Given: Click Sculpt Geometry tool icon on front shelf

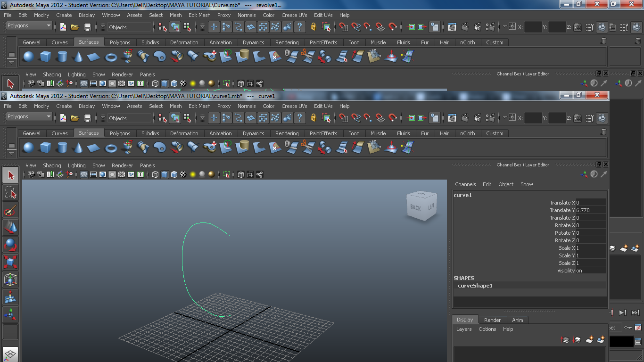Looking at the screenshot, I should coord(390,148).
